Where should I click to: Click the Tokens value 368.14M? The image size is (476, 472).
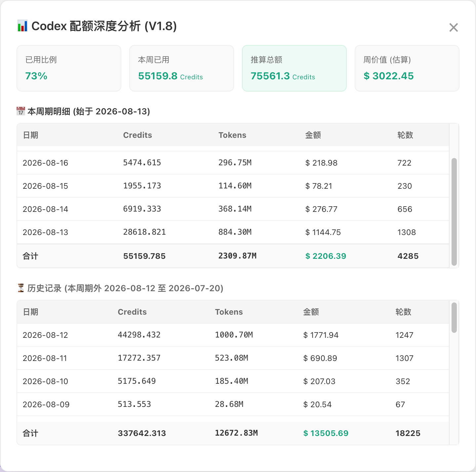[235, 209]
